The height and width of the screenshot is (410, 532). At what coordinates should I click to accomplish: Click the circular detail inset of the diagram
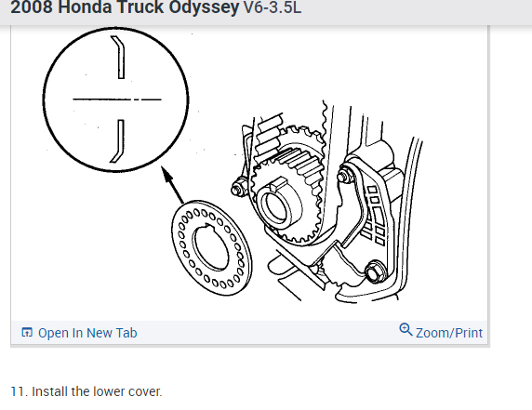116,99
